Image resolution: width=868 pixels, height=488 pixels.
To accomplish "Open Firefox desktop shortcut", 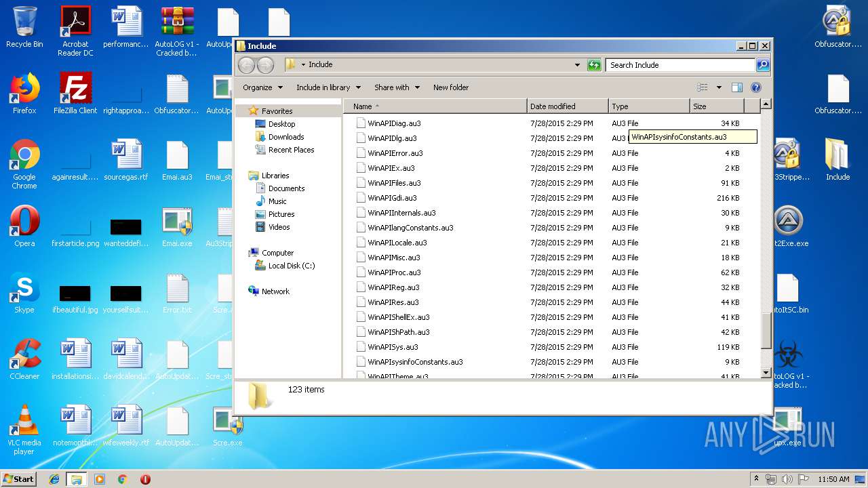I will (x=24, y=94).
